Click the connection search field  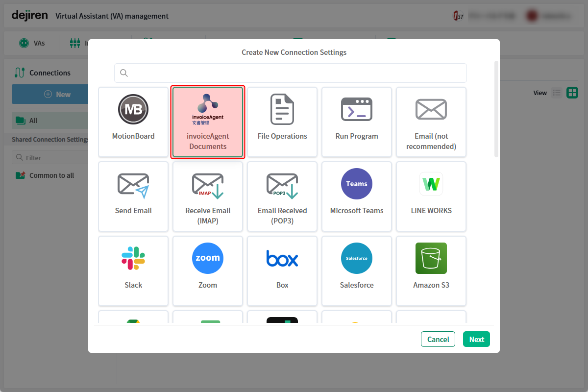pos(291,73)
